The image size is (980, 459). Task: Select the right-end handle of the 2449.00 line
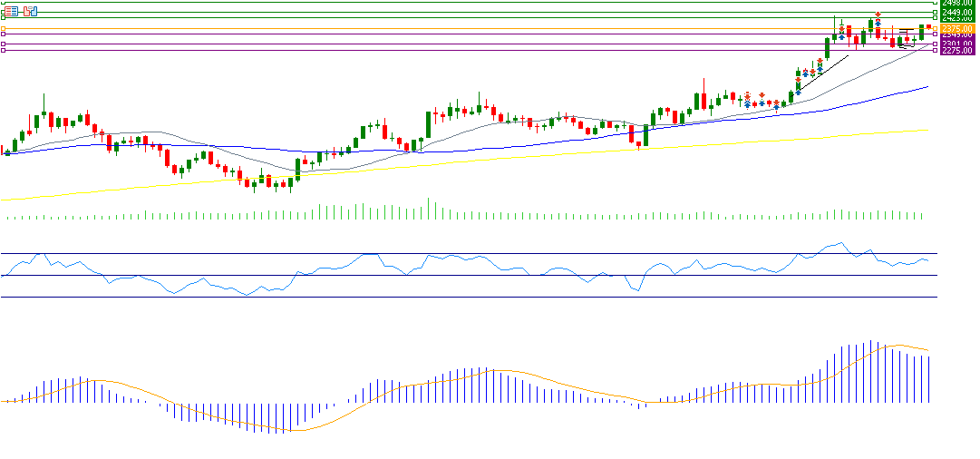pyautogui.click(x=935, y=11)
